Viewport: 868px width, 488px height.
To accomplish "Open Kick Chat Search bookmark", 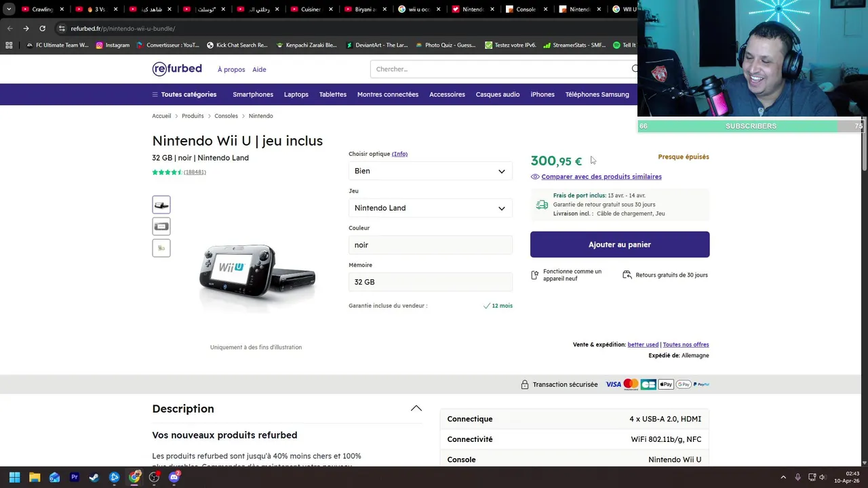I will (237, 45).
